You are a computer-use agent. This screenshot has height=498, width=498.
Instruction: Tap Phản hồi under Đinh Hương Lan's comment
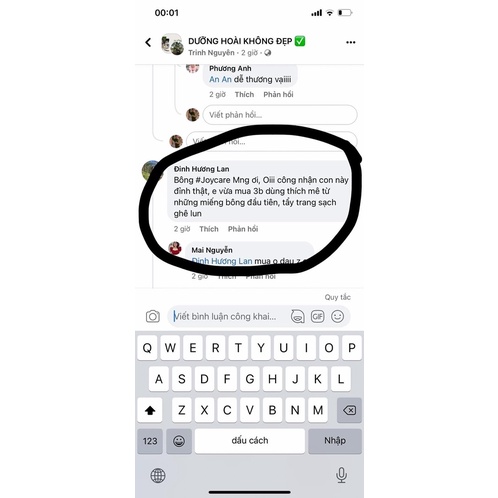243,229
